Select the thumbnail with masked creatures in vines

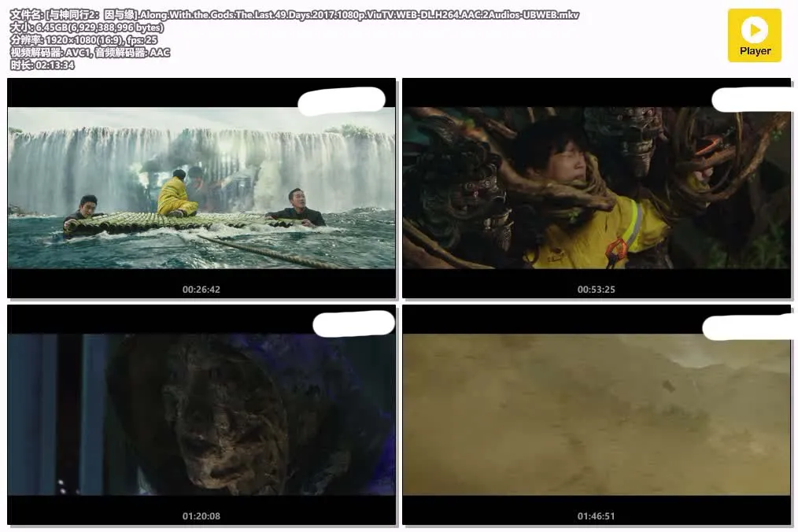tap(596, 189)
